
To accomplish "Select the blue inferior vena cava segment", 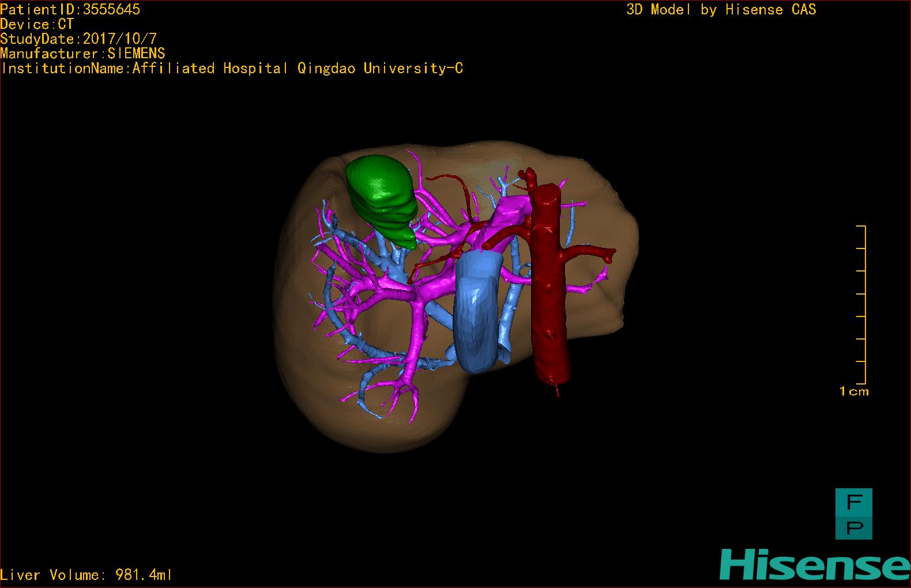I will tap(477, 312).
